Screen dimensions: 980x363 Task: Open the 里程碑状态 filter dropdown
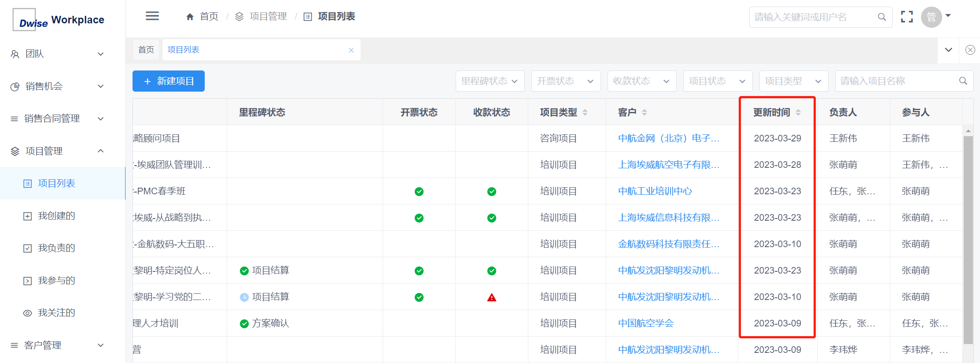pos(490,81)
